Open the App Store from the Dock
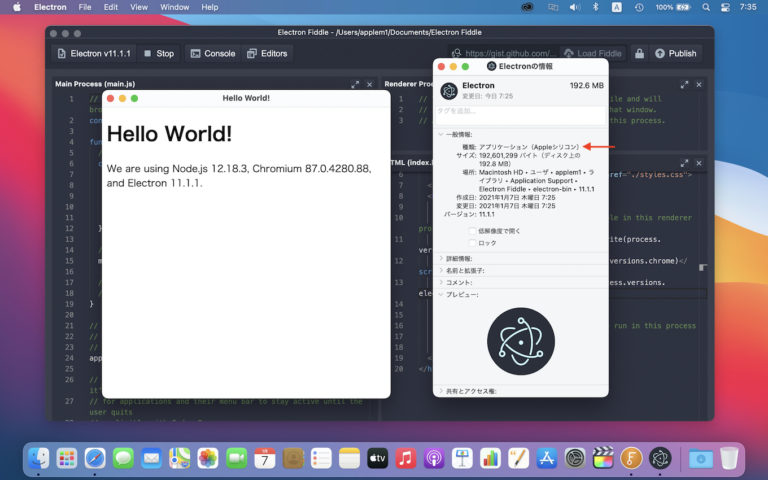The image size is (768, 480). click(x=546, y=459)
